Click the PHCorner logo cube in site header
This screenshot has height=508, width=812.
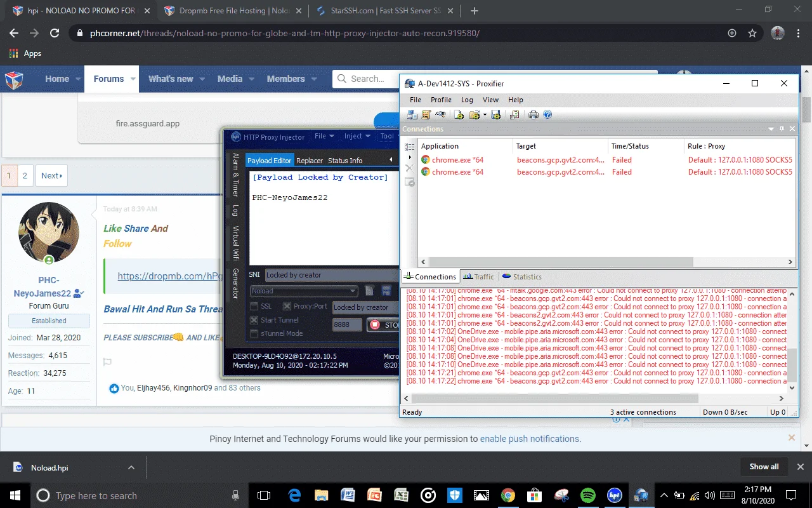[x=14, y=79]
